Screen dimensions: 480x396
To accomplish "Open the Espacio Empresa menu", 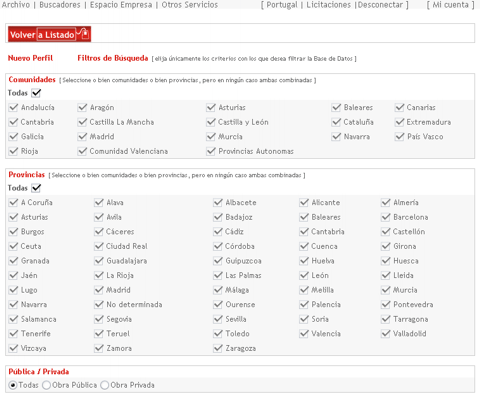I will 121,5.
